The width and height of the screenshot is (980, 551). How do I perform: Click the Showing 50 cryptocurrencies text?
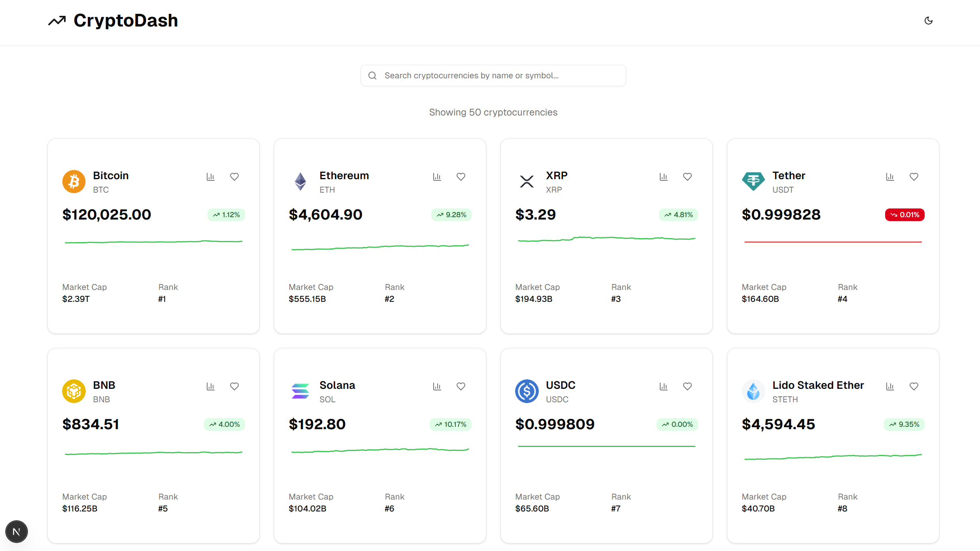(x=493, y=112)
